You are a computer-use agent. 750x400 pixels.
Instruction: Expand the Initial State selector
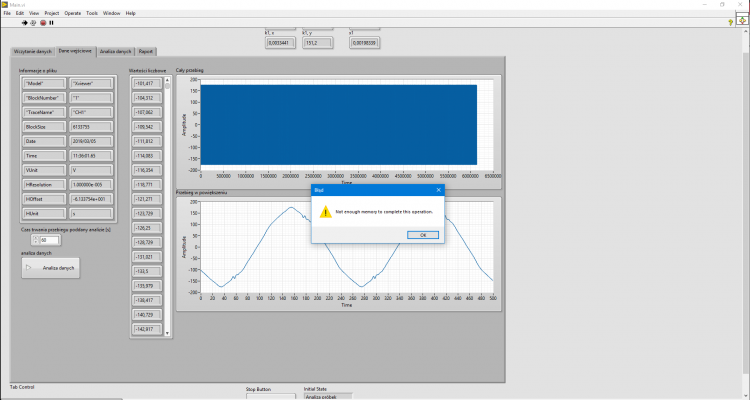[x=328, y=397]
